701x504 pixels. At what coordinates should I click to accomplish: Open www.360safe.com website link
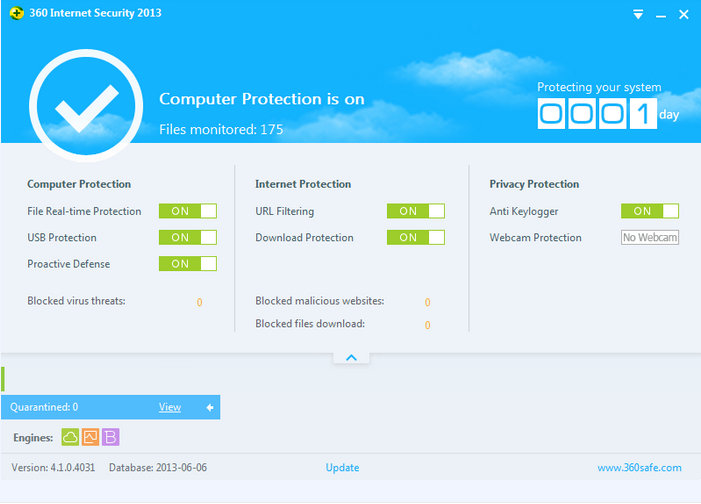click(x=639, y=468)
